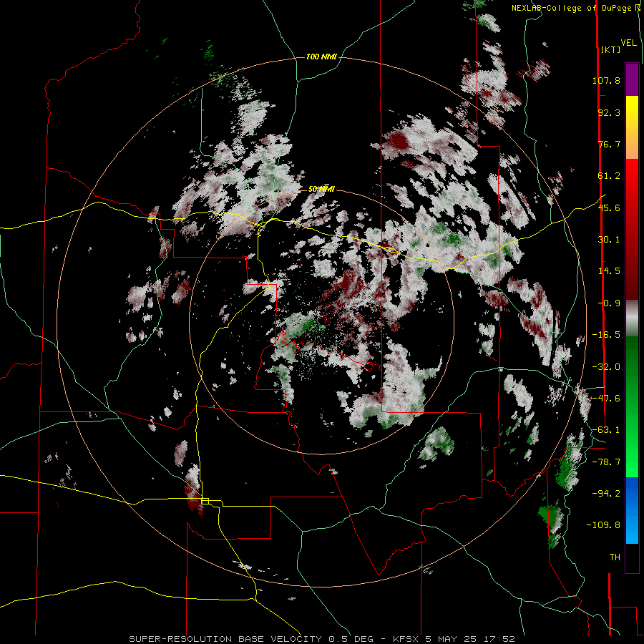This screenshot has height=644, width=644.
Task: Click the -32.0 legend value
Action: coord(606,367)
